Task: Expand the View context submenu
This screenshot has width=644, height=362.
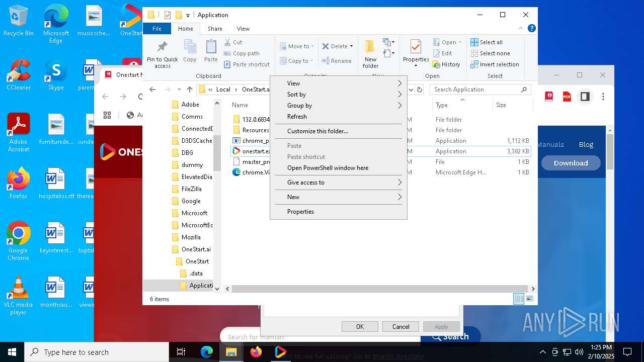Action: tap(339, 83)
